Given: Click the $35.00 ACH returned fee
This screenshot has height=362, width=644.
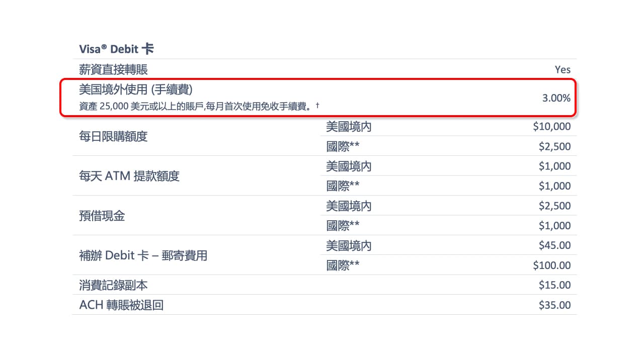Looking at the screenshot, I should click(x=554, y=305).
